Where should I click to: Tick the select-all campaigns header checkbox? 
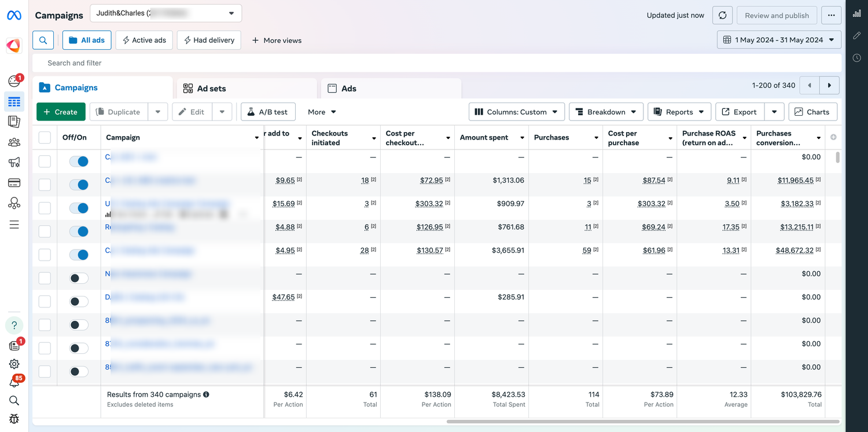pyautogui.click(x=45, y=138)
